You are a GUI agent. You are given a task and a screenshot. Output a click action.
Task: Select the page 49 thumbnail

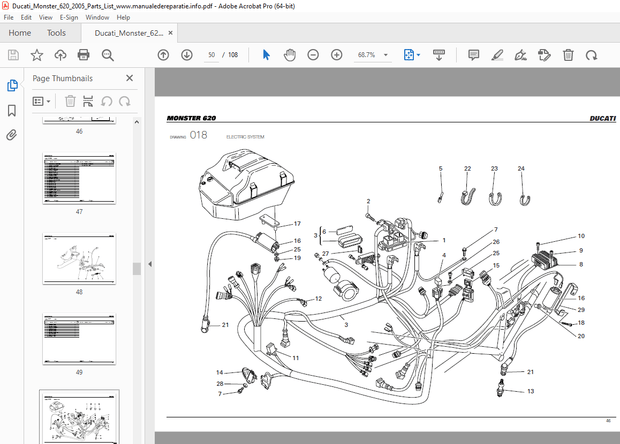pyautogui.click(x=79, y=339)
